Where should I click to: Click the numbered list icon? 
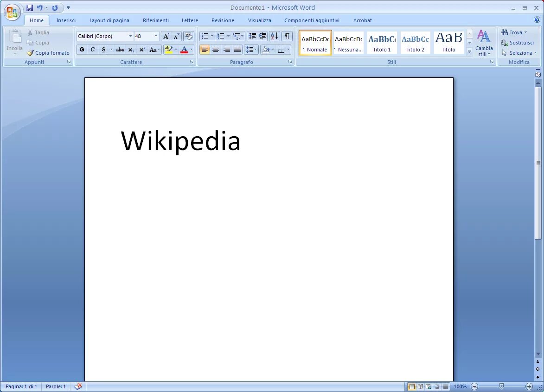221,36
